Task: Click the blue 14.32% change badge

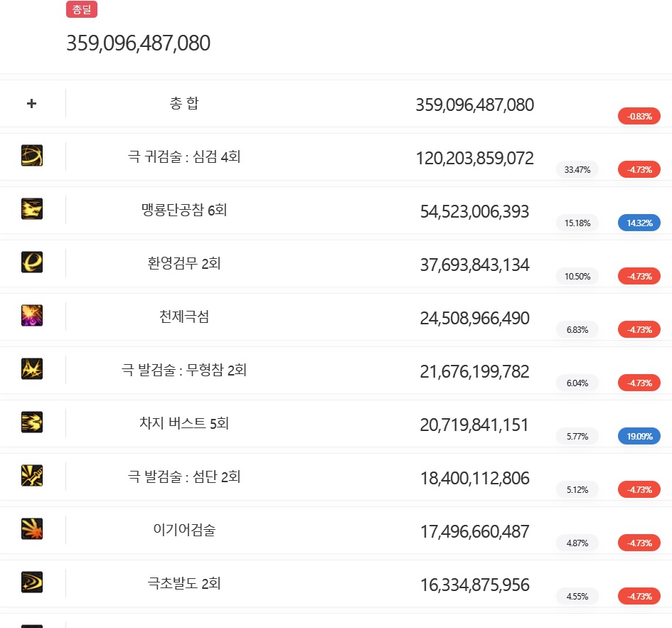Action: pyautogui.click(x=639, y=223)
